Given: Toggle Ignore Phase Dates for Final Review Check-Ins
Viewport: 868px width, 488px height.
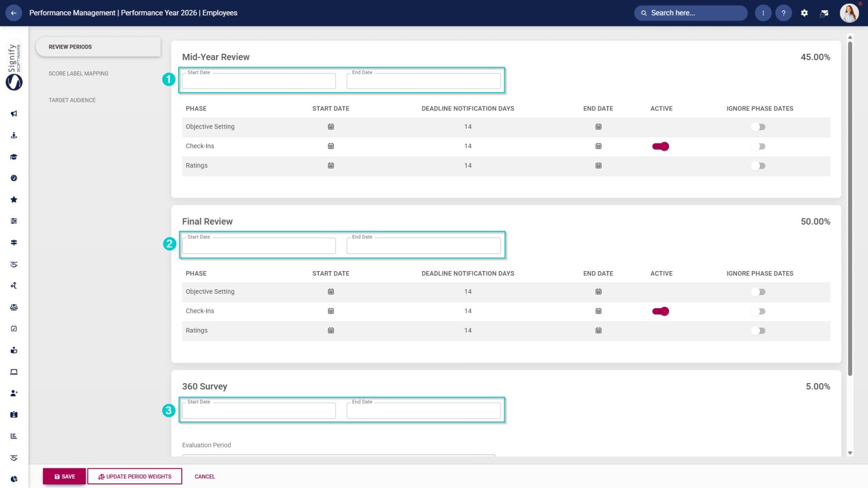Looking at the screenshot, I should pos(758,311).
